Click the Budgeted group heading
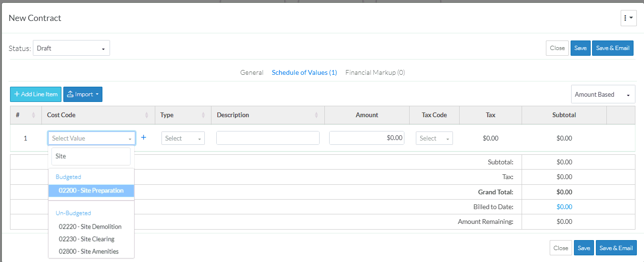Screen dimensions: 644x262 [x=69, y=177]
